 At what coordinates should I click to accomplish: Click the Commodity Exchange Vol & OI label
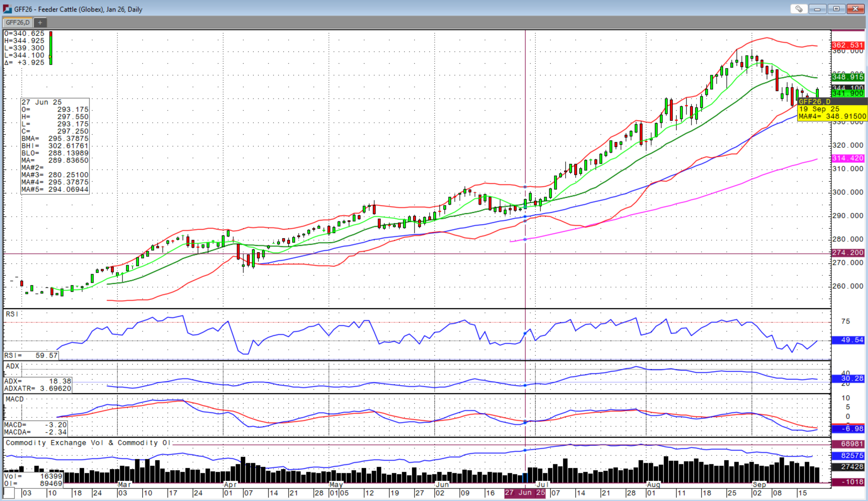click(88, 443)
